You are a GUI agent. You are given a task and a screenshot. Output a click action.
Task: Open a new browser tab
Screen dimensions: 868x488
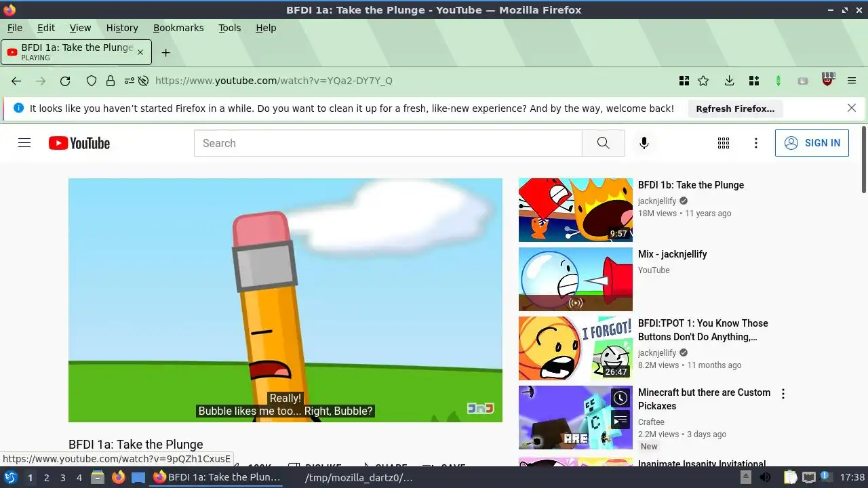[165, 52]
